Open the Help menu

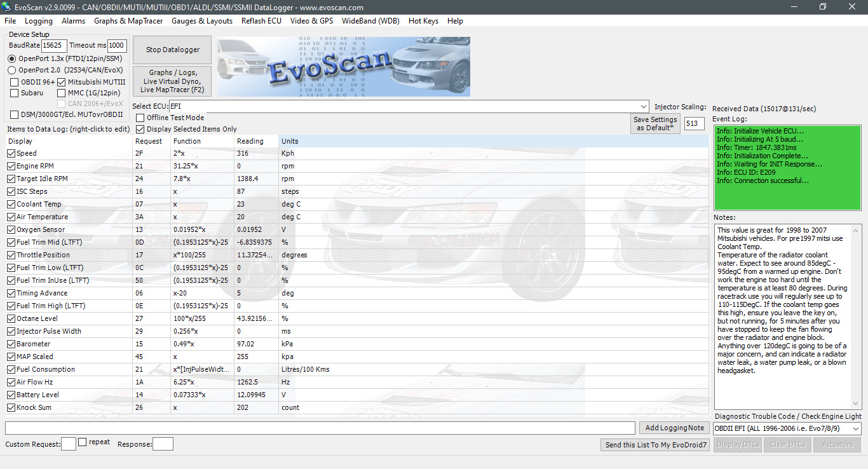tap(455, 21)
